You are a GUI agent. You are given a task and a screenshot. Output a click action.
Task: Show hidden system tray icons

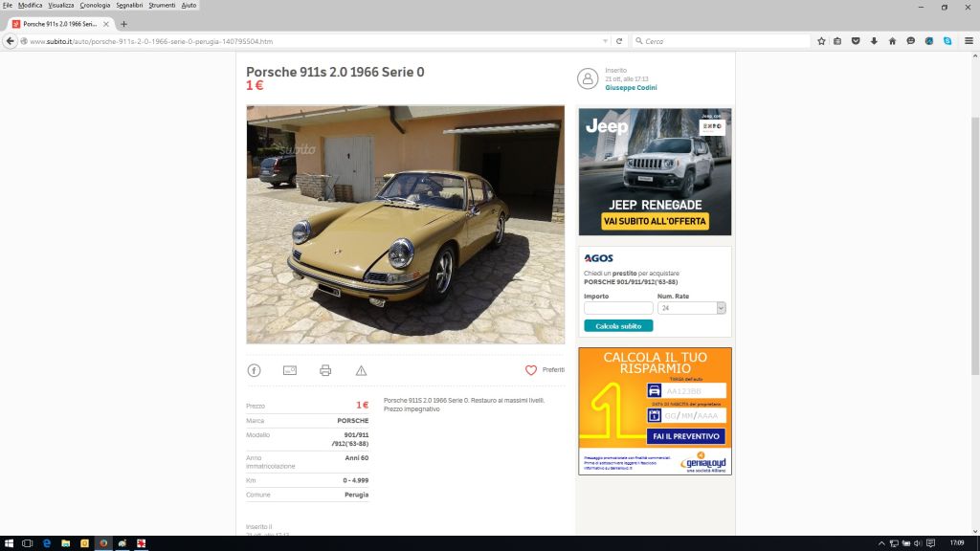click(x=881, y=543)
